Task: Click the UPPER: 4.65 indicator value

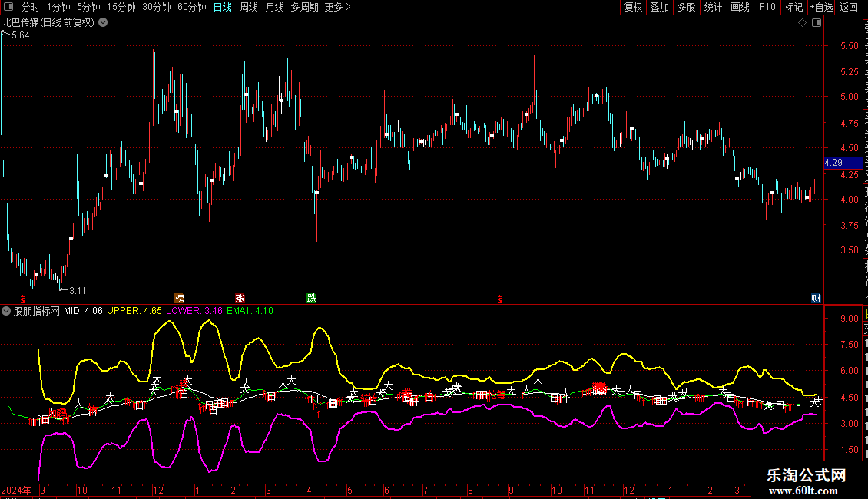Action: (x=134, y=311)
